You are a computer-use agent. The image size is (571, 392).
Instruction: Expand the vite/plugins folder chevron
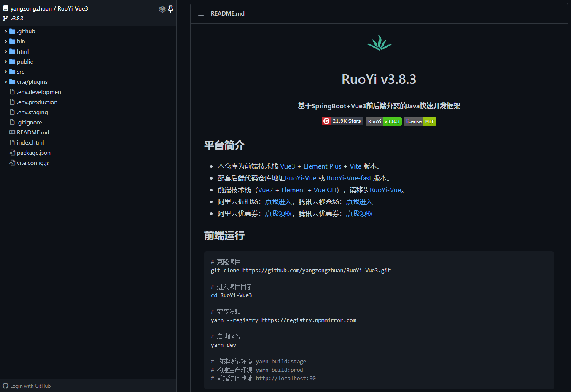pos(5,82)
